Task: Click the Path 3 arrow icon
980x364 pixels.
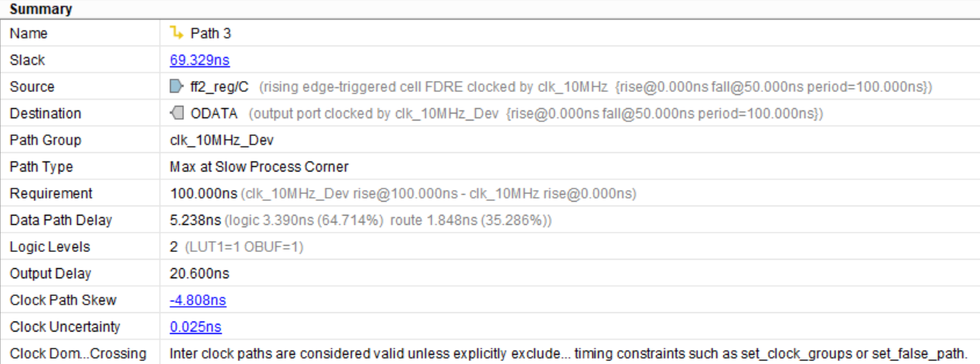Action: tap(177, 32)
